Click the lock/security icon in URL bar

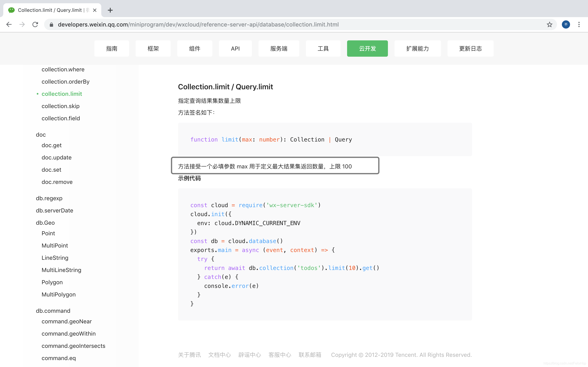51,24
